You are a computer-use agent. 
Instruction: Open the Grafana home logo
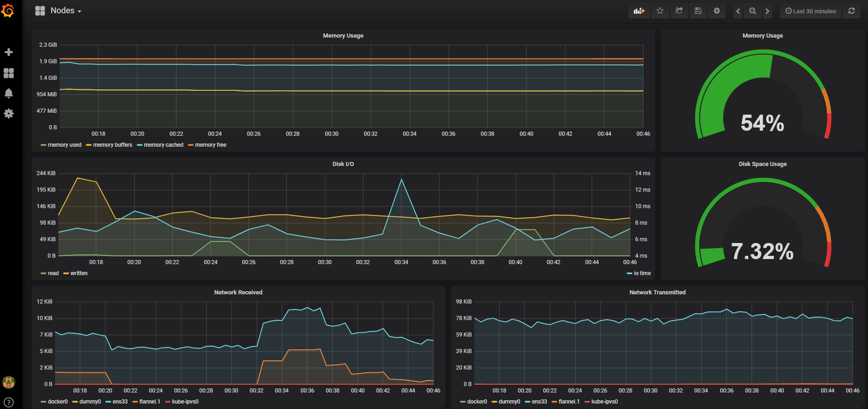(x=8, y=10)
